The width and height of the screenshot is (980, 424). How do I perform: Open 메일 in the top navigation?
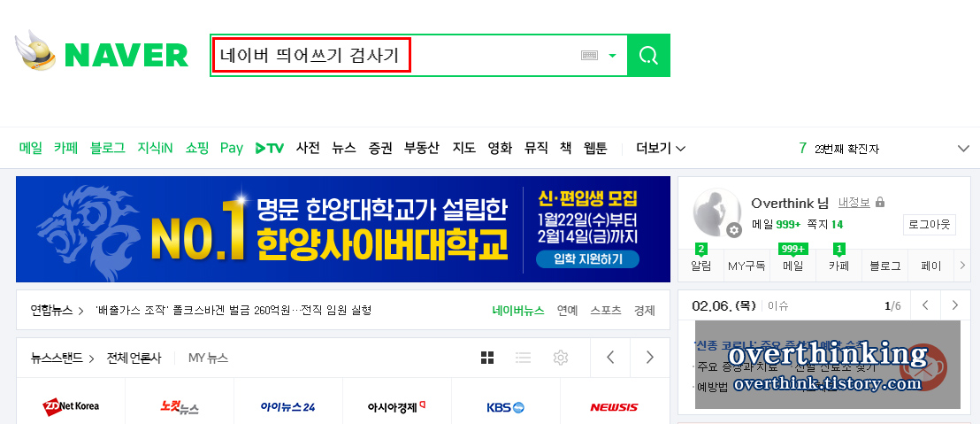tap(31, 148)
